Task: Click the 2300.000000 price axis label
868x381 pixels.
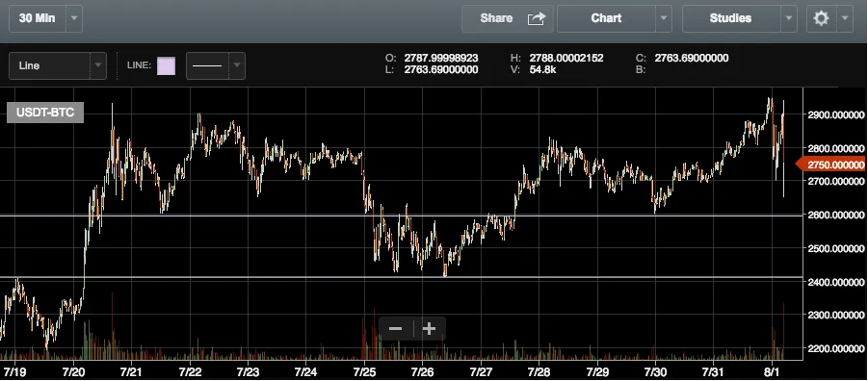Action: (x=836, y=315)
